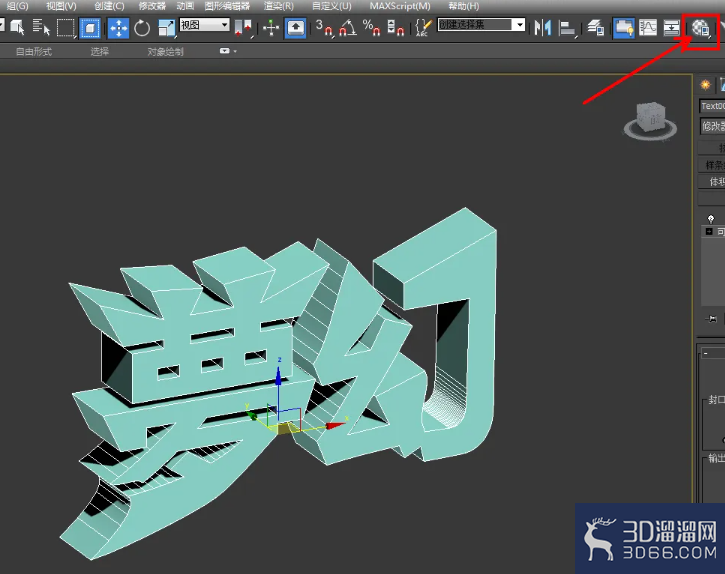Screen dimensions: 725x574
Task: Click the Pin Stack icon
Action: (x=712, y=319)
